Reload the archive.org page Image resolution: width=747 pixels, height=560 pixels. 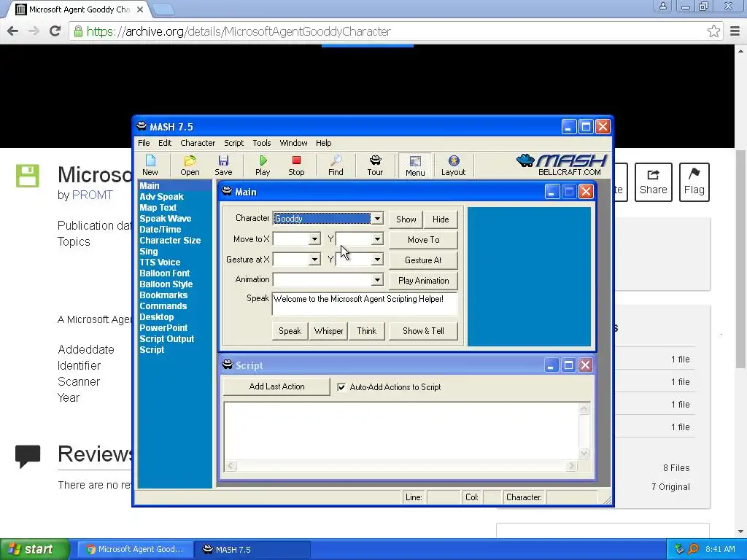55,31
